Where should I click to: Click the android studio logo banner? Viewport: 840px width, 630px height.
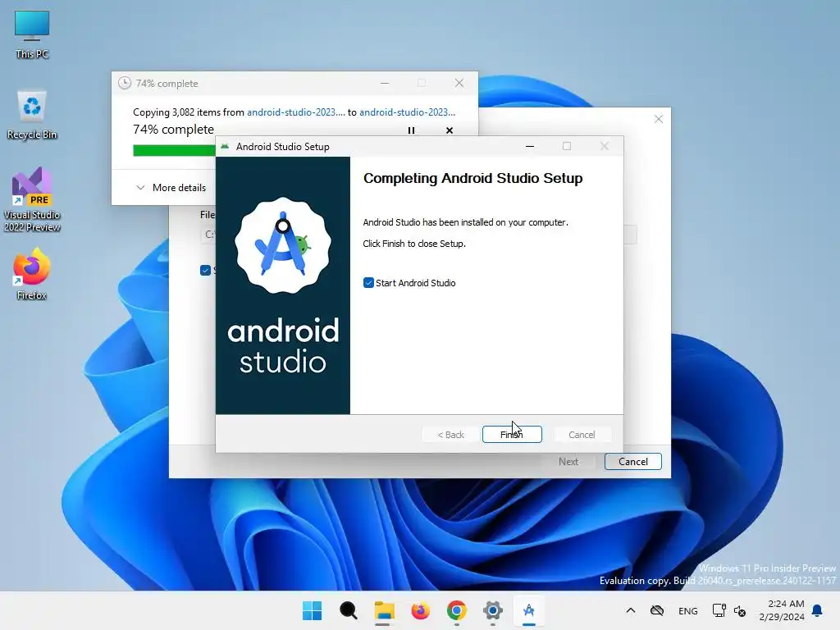pos(283,285)
